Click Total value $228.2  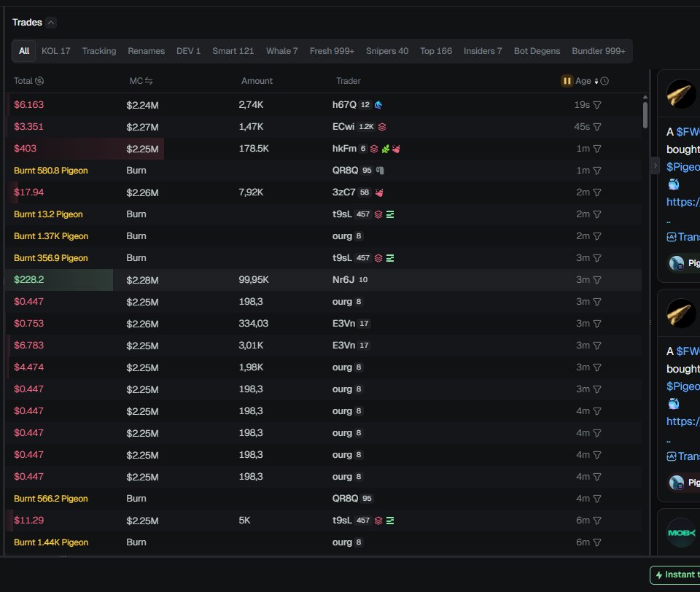tap(29, 280)
